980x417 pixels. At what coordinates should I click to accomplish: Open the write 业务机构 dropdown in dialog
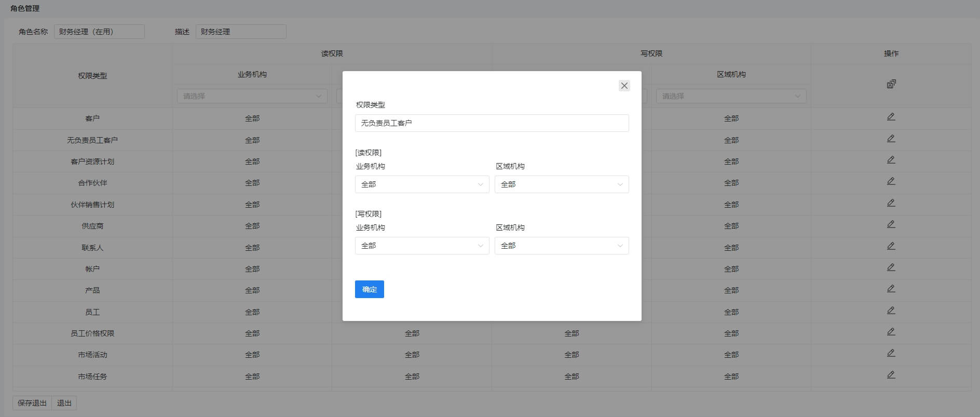(422, 246)
